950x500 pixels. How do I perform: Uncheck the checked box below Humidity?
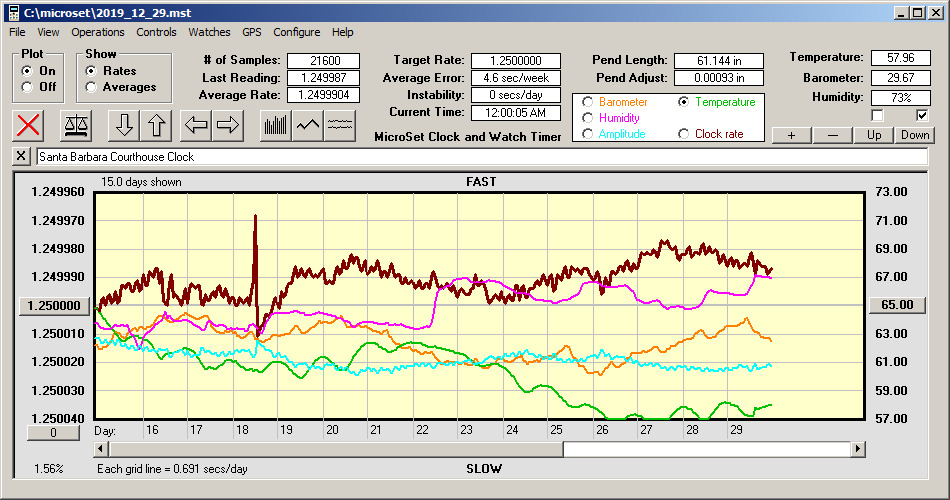tap(922, 115)
